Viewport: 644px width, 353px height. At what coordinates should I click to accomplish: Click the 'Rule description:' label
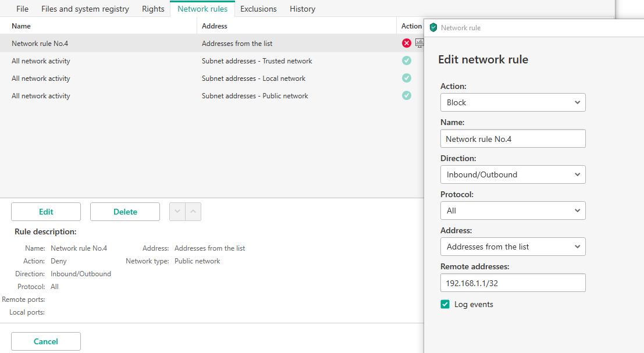(x=45, y=231)
